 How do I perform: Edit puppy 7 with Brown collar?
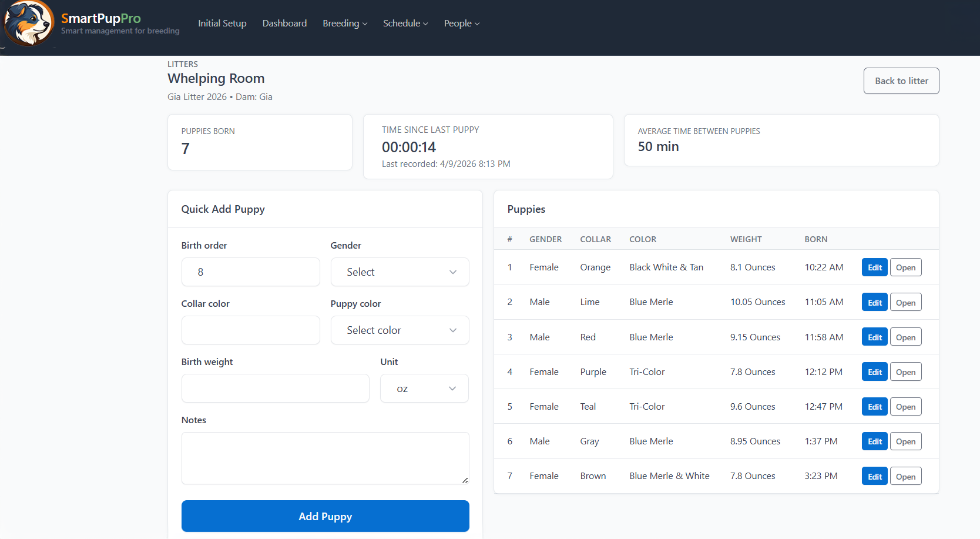(x=874, y=477)
